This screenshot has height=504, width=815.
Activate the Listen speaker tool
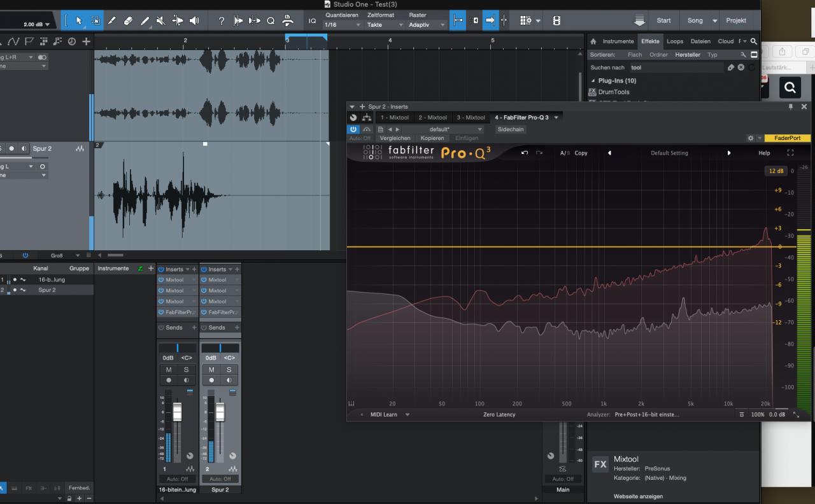click(x=194, y=21)
